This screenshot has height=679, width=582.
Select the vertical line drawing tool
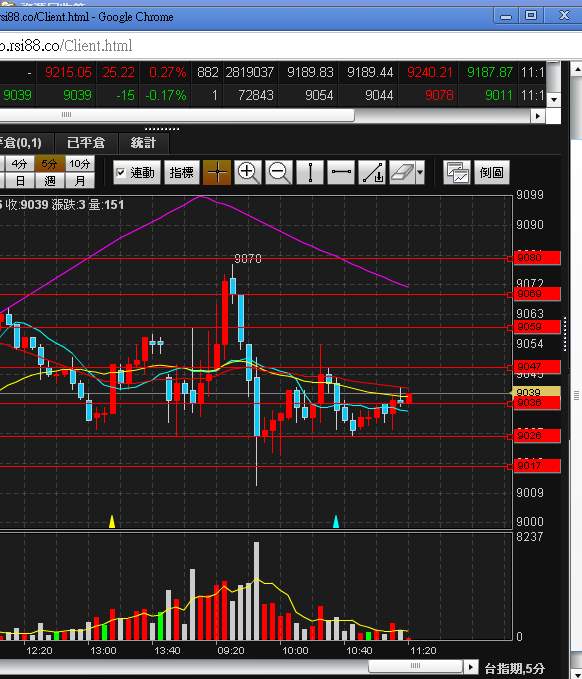tap(310, 172)
